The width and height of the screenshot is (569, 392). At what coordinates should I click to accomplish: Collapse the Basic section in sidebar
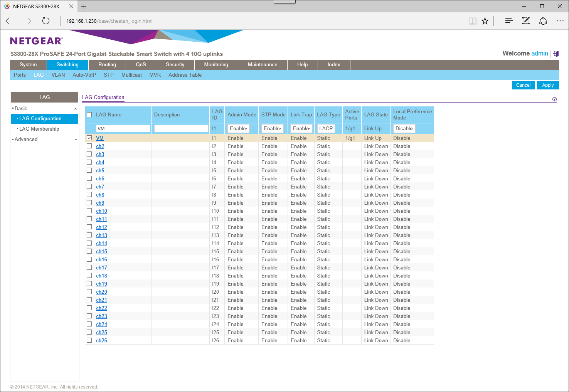coord(76,109)
